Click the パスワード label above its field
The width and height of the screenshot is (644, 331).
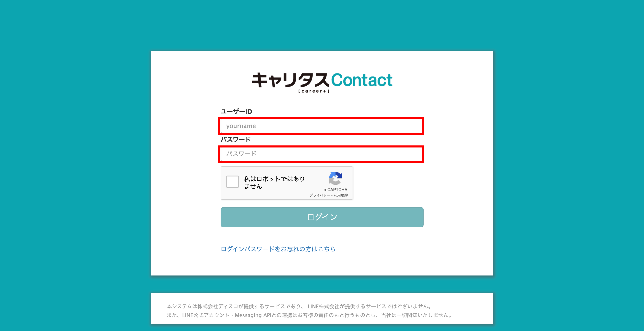pos(235,139)
